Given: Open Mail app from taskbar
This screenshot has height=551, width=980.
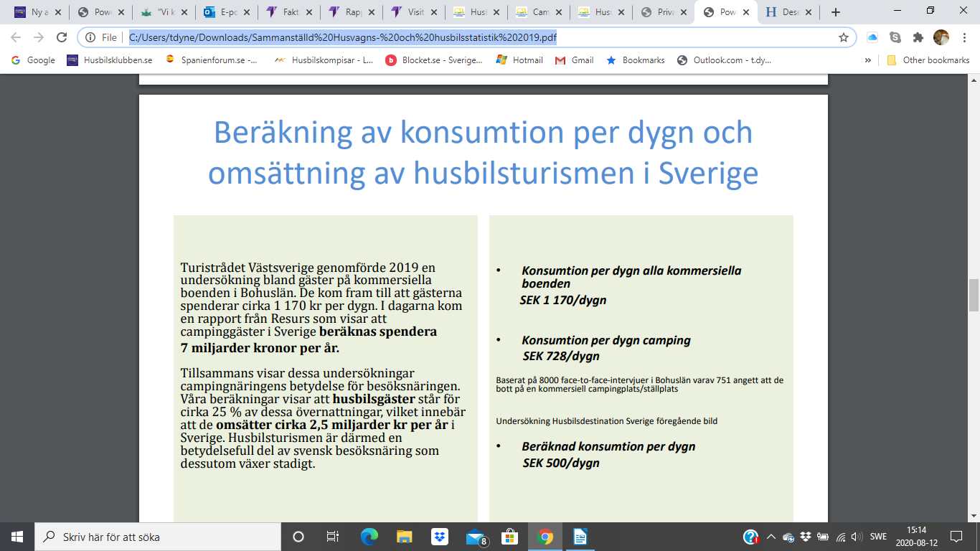Looking at the screenshot, I should 476,536.
